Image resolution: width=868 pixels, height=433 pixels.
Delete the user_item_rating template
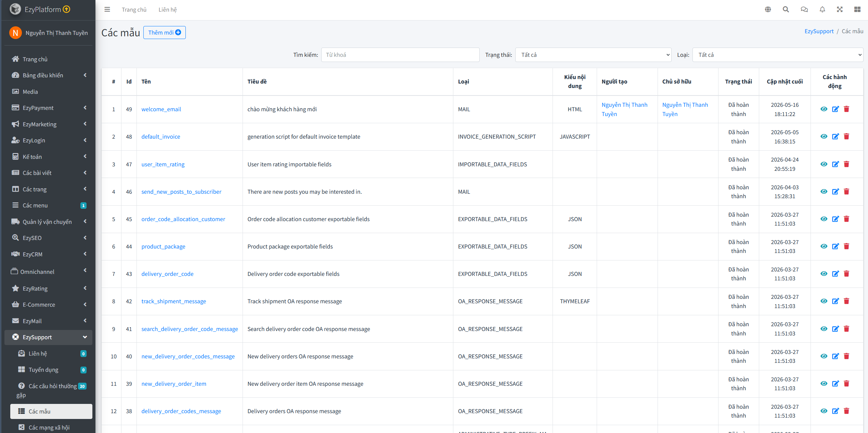(x=846, y=164)
